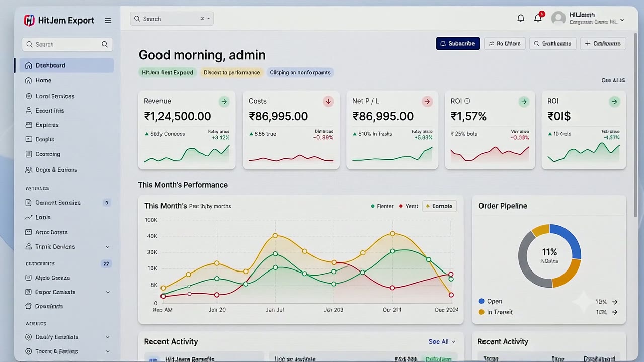Toggle the red Yeart legend series

[409, 206]
